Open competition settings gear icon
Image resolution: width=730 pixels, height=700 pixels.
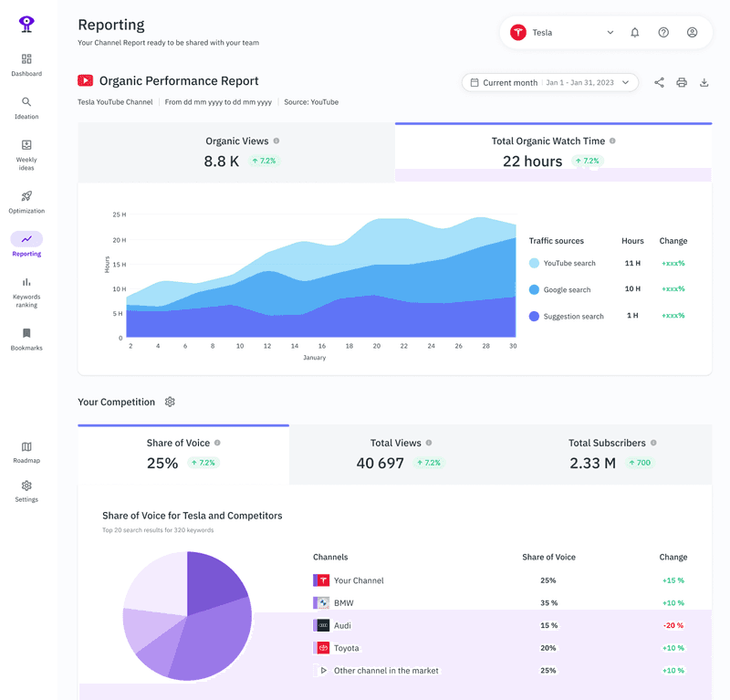tap(170, 402)
